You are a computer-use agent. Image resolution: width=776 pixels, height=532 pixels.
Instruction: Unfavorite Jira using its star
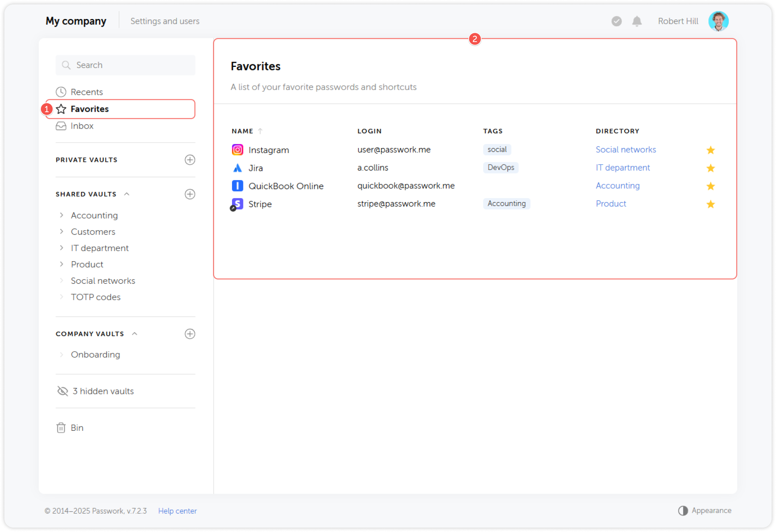point(710,168)
